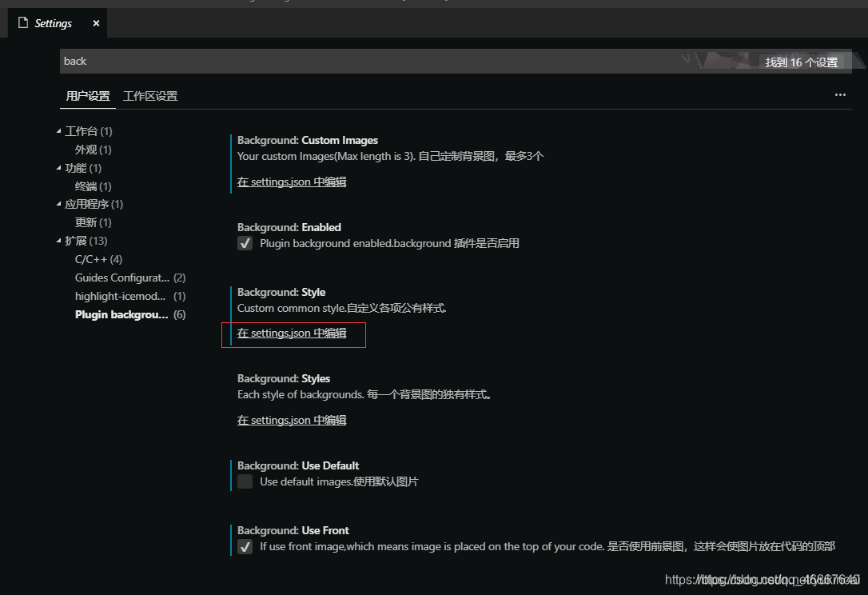Click 'Each style of backgrounds' description text
The height and width of the screenshot is (595, 868).
(x=364, y=394)
